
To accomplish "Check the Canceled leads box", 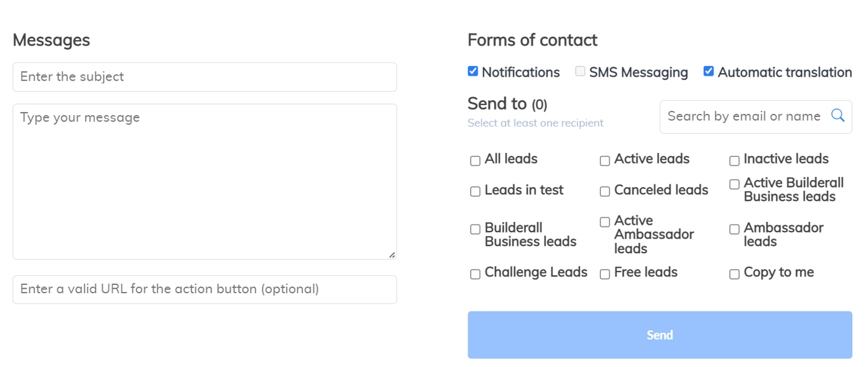I will (x=605, y=191).
